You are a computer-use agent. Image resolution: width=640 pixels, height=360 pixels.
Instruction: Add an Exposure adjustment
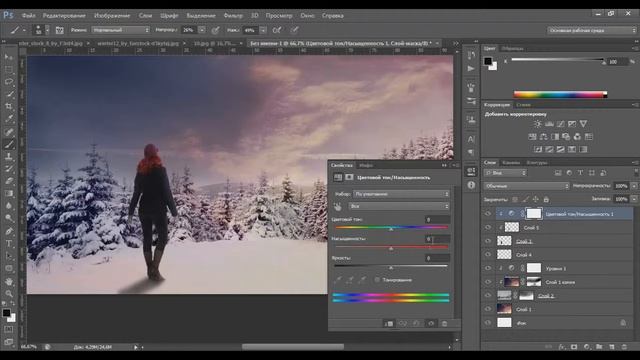coord(572,124)
